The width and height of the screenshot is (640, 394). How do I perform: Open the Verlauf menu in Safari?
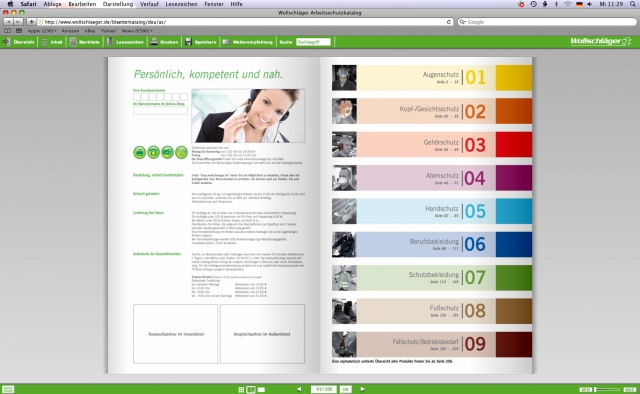click(149, 4)
